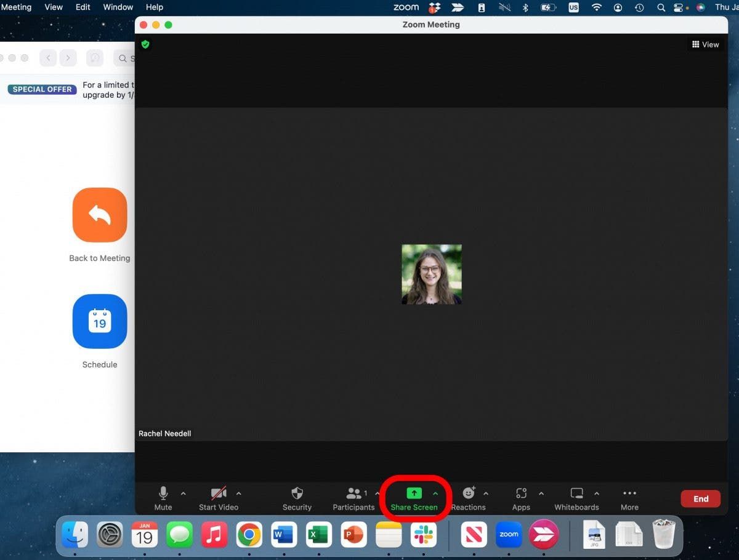
Task: Open the Reactions smiley menu
Action: pyautogui.click(x=469, y=499)
